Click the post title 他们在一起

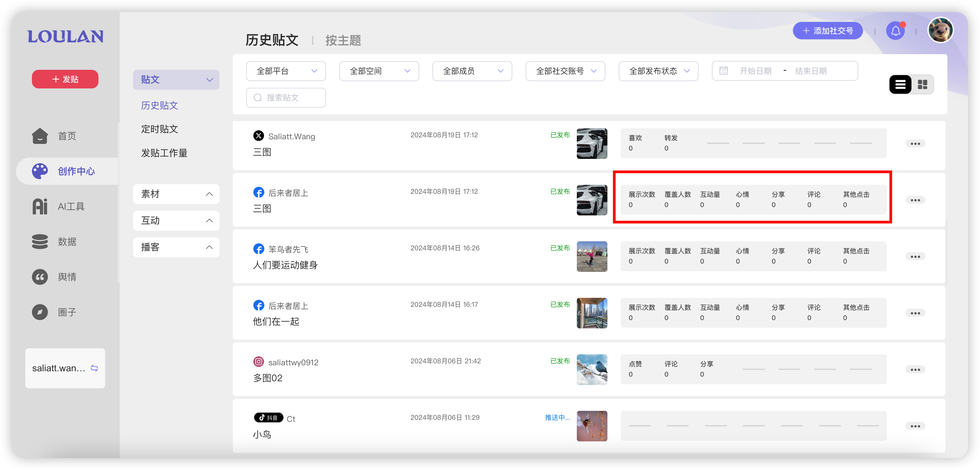coord(276,322)
